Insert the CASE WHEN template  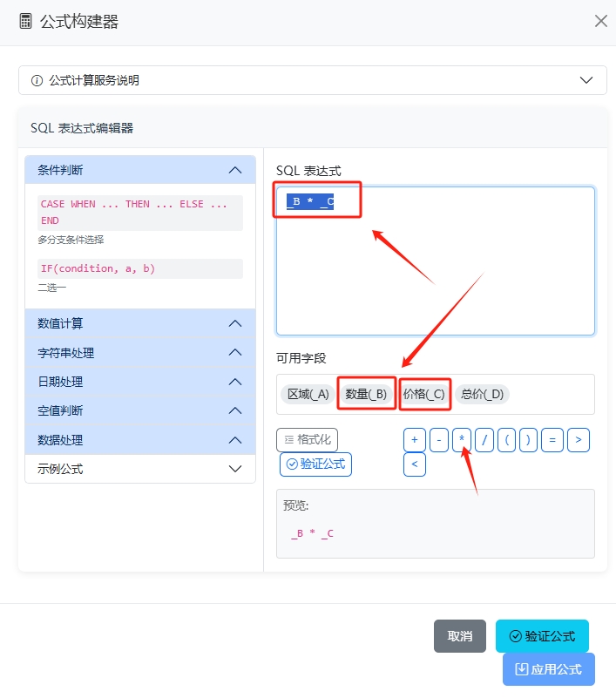tap(140, 213)
